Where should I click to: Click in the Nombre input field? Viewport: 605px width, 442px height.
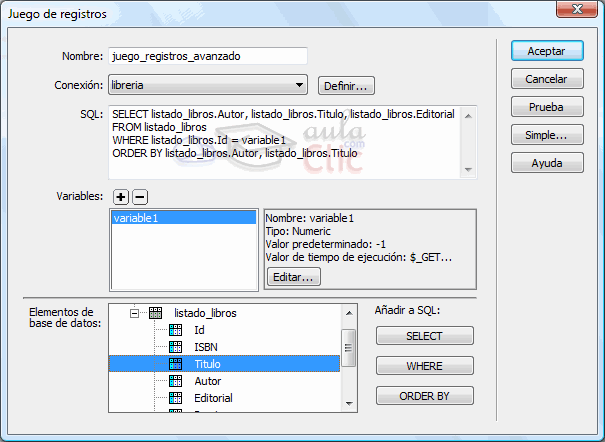click(x=207, y=56)
